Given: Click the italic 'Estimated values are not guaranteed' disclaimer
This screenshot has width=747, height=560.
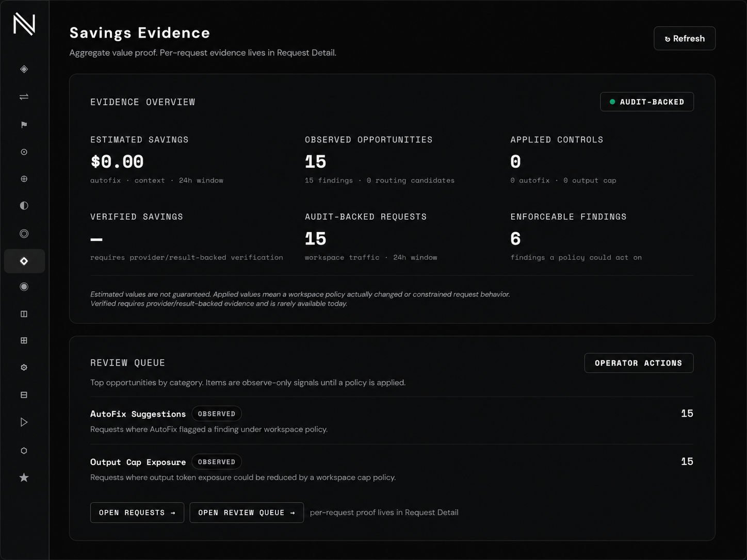Looking at the screenshot, I should click(x=300, y=299).
